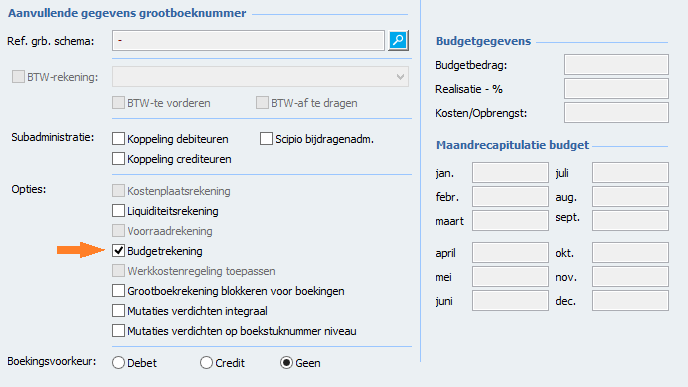Open the BTW-rekening dropdown arrow

400,77
